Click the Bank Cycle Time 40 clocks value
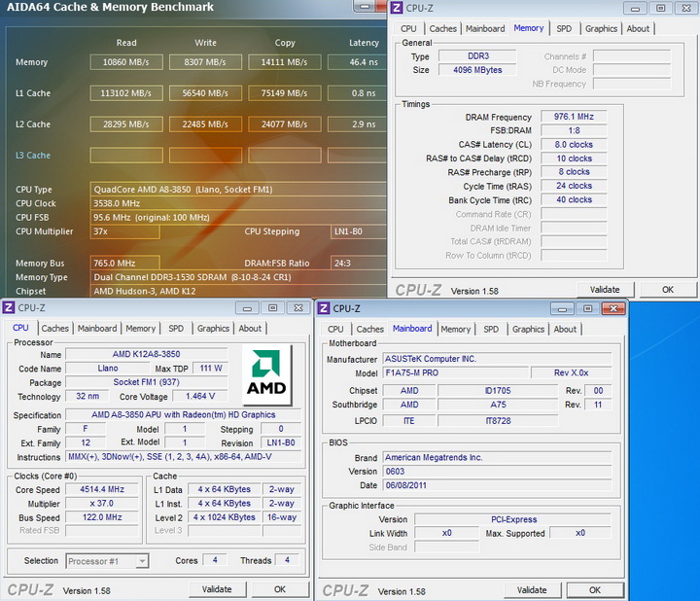700x601 pixels. coord(574,199)
